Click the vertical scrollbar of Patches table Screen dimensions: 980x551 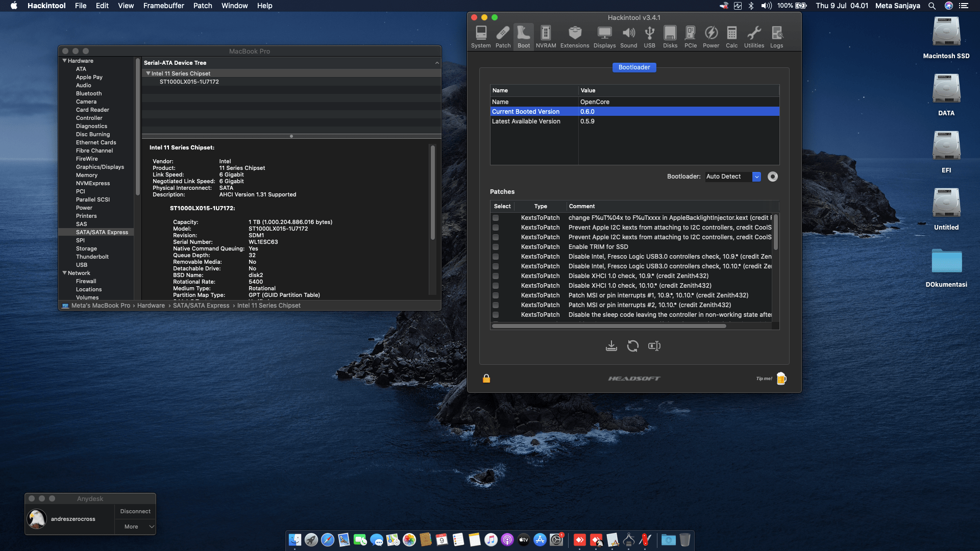point(775,232)
